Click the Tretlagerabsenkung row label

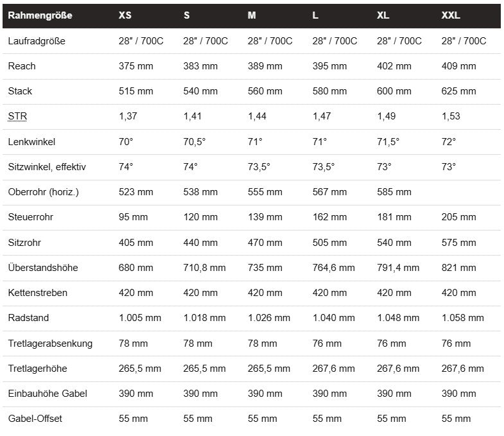click(50, 344)
